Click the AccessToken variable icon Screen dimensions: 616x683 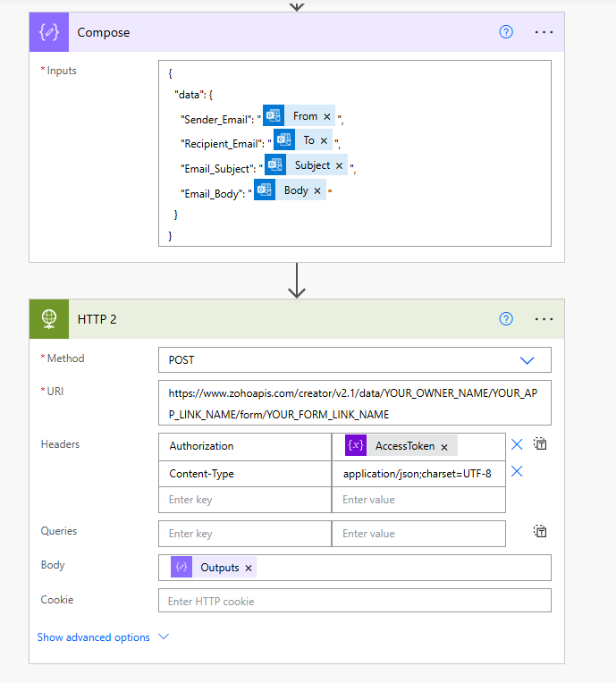pos(356,445)
